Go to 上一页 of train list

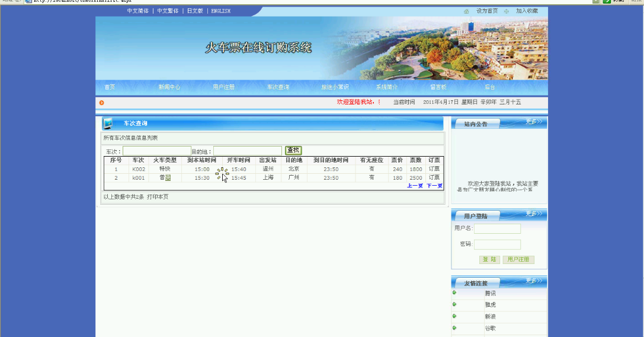(415, 186)
